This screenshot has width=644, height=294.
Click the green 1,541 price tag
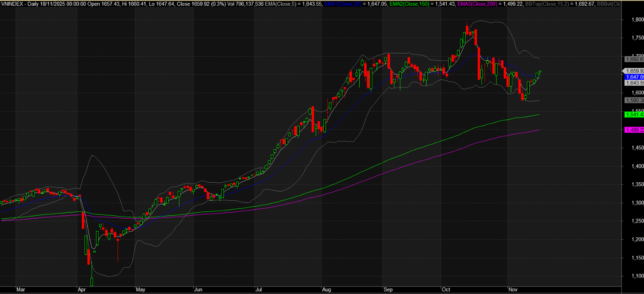634,114
